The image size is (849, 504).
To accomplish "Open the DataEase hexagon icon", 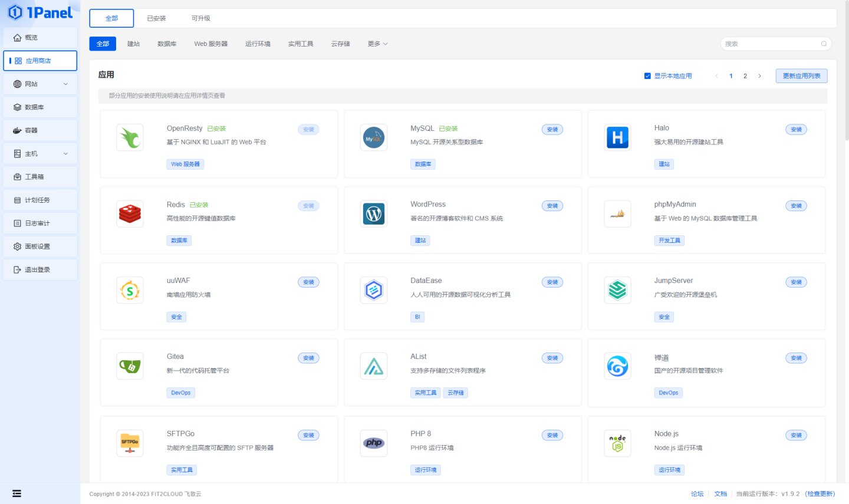I will (374, 290).
